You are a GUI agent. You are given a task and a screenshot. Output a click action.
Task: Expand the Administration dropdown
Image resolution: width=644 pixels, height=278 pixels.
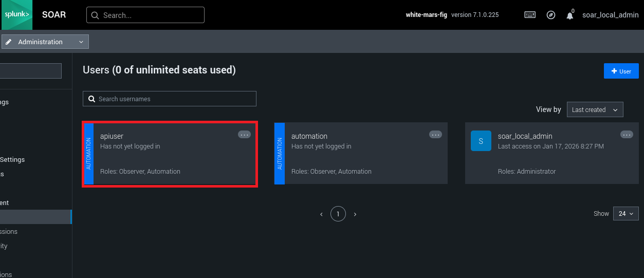(45, 42)
